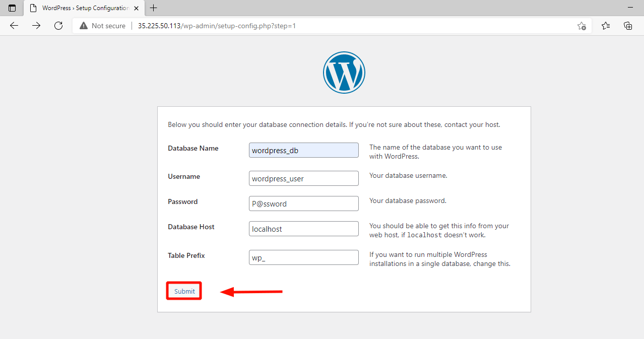Click the 'Not secure' label text
The image size is (644, 339).
108,26
